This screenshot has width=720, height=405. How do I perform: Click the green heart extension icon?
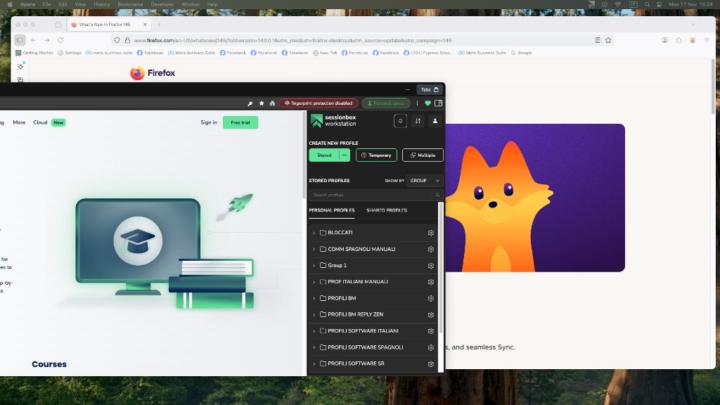tap(428, 103)
